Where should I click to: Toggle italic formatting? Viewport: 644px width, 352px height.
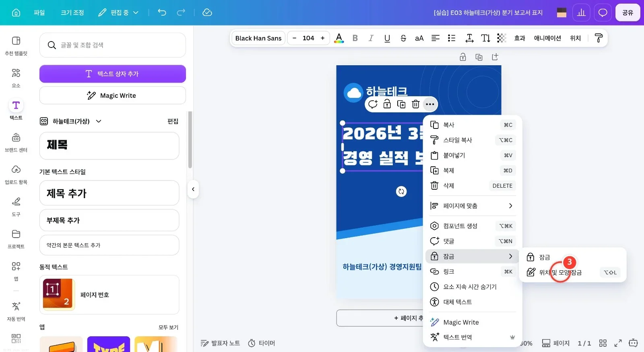click(x=371, y=38)
